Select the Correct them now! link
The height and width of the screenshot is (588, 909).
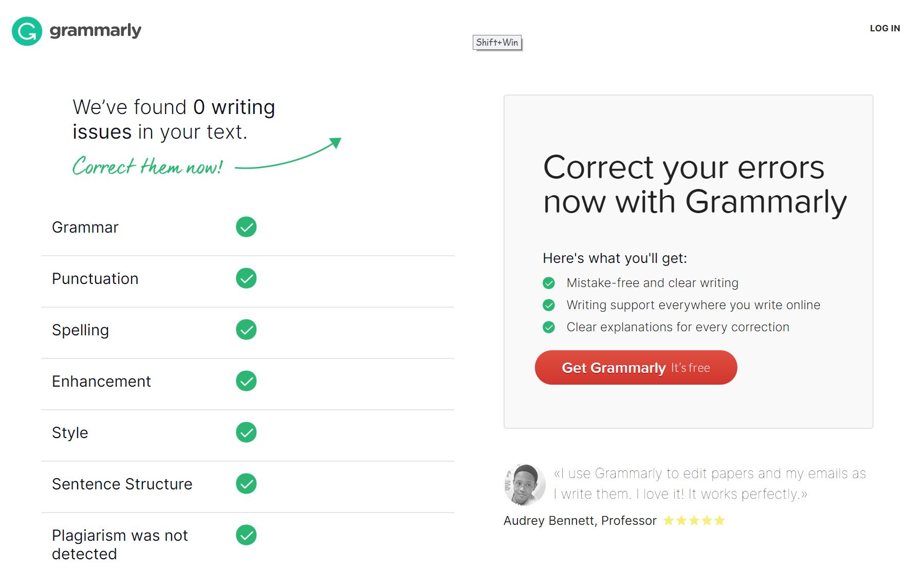(x=147, y=166)
